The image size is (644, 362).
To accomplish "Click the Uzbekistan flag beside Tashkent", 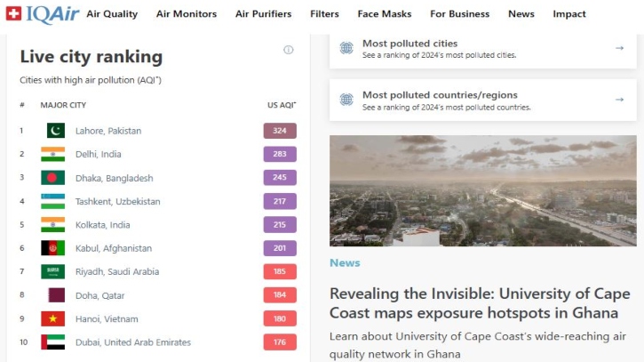I will (52, 201).
